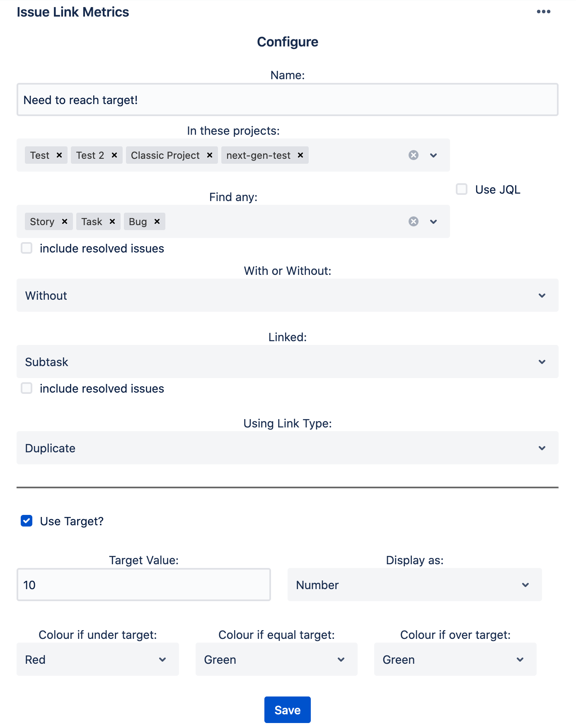Clear all Find any issue types
Viewport: 576px width, 728px height.
413,221
